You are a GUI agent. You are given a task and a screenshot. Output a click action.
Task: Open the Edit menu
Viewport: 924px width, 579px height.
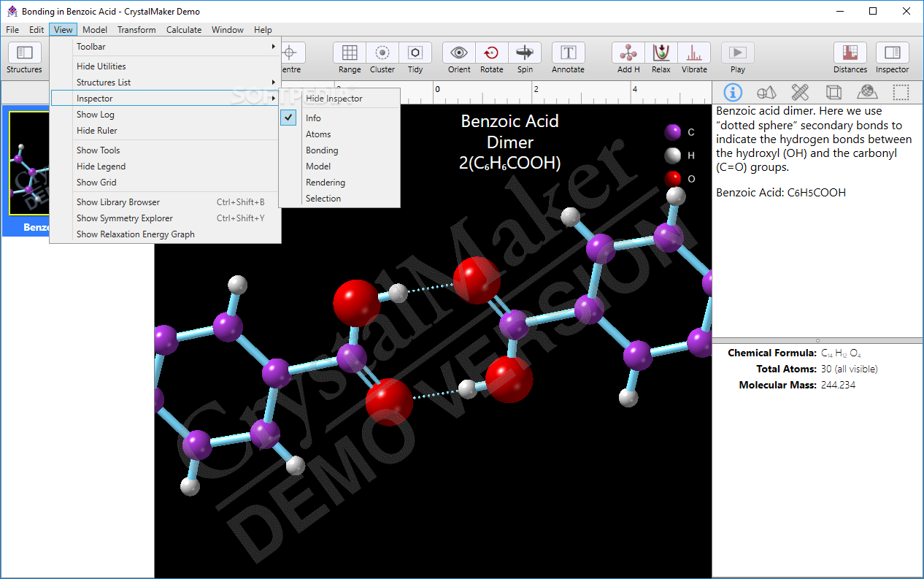[x=36, y=30]
